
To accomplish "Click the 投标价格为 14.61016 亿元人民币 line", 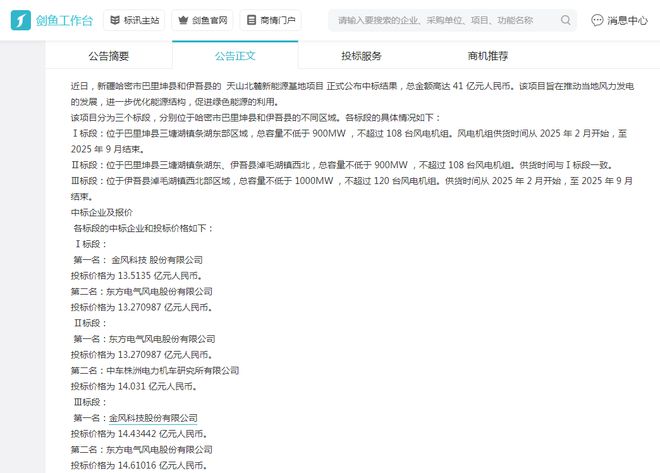I will [139, 465].
